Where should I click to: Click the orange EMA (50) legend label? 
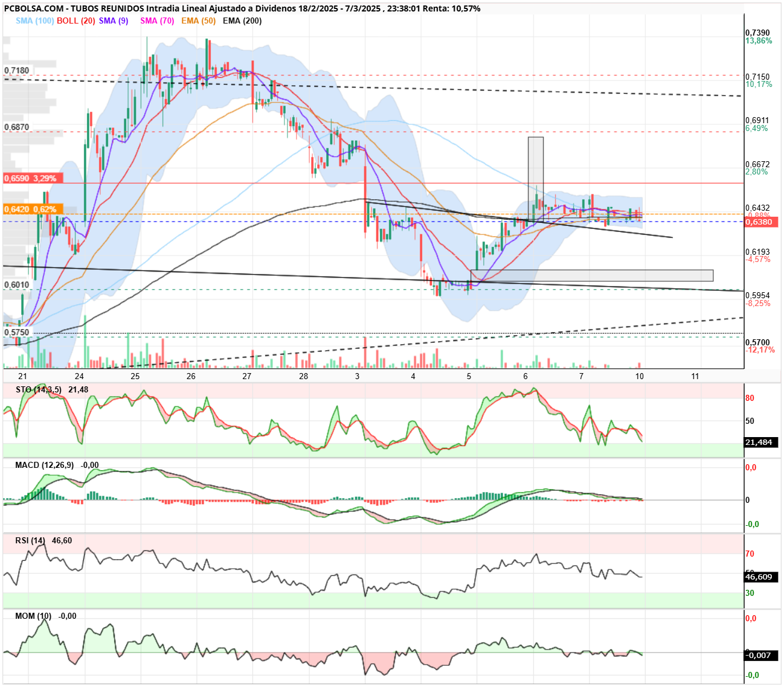[x=198, y=21]
